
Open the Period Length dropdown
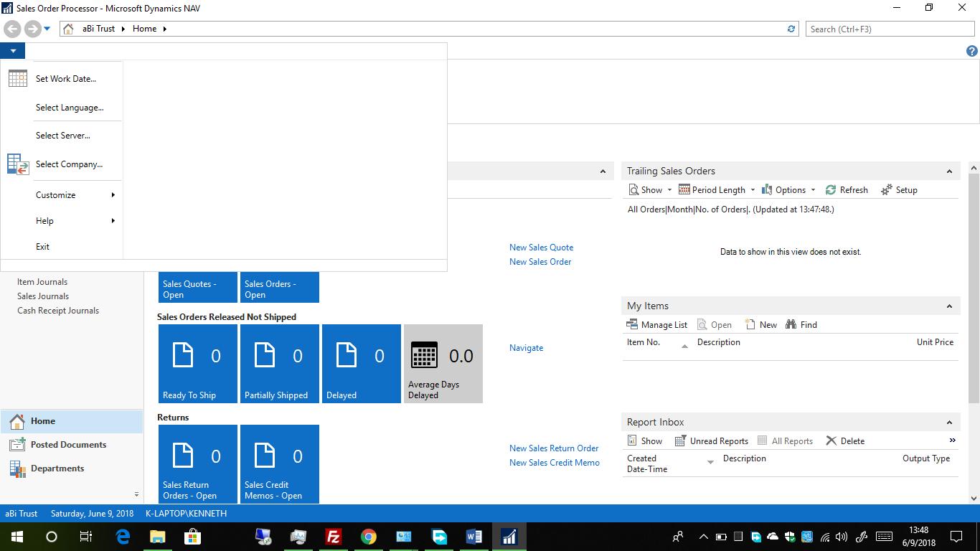pyautogui.click(x=717, y=190)
